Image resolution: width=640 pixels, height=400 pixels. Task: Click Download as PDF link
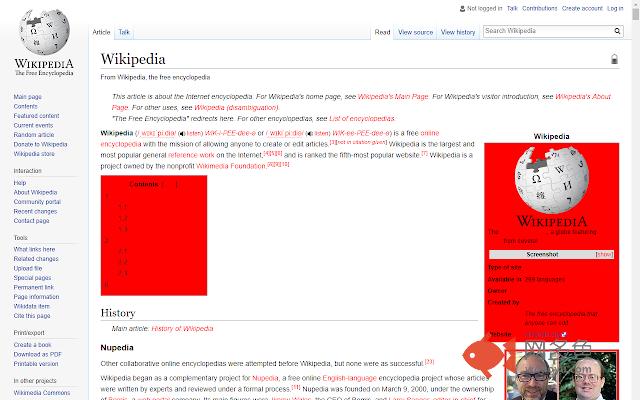pos(38,354)
